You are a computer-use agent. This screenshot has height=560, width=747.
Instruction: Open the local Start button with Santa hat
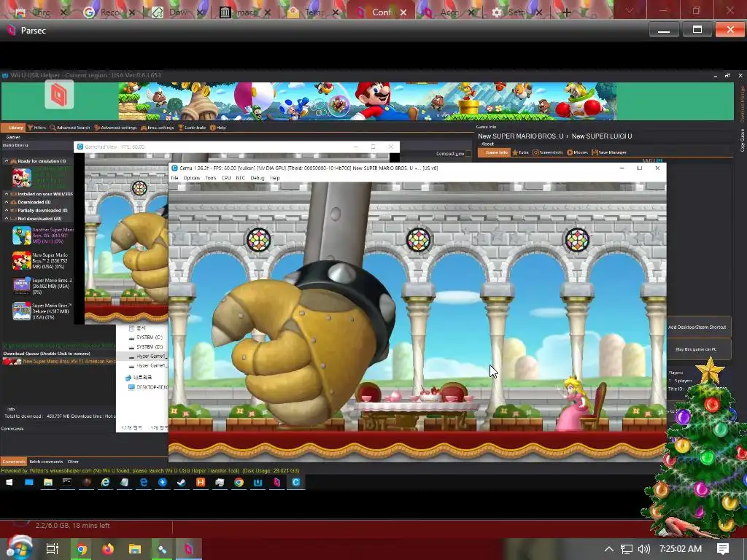(x=19, y=548)
